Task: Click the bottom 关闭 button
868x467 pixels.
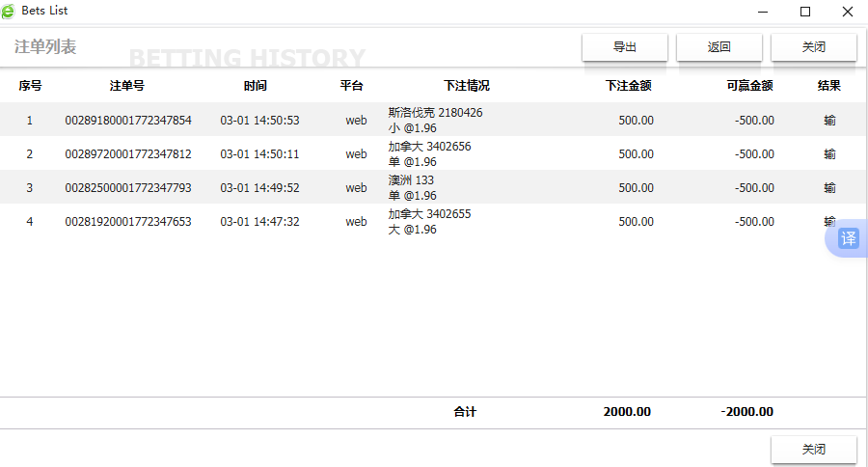Action: click(814, 450)
